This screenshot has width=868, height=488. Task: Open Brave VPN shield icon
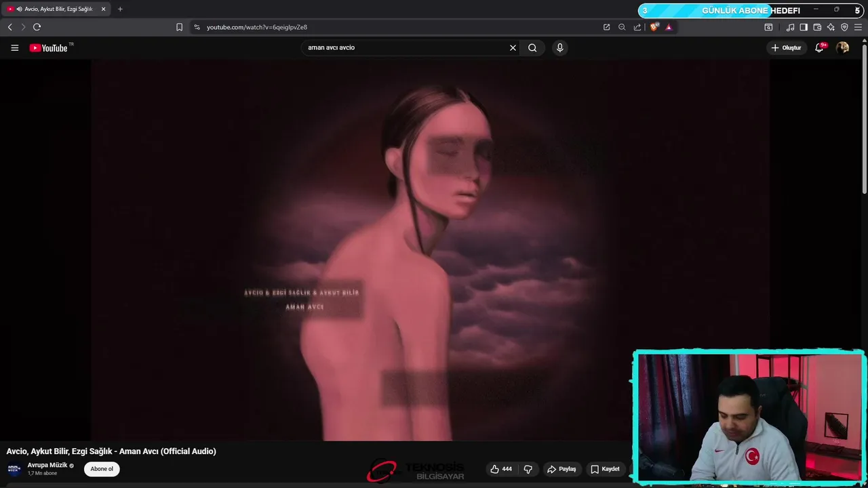coord(844,27)
